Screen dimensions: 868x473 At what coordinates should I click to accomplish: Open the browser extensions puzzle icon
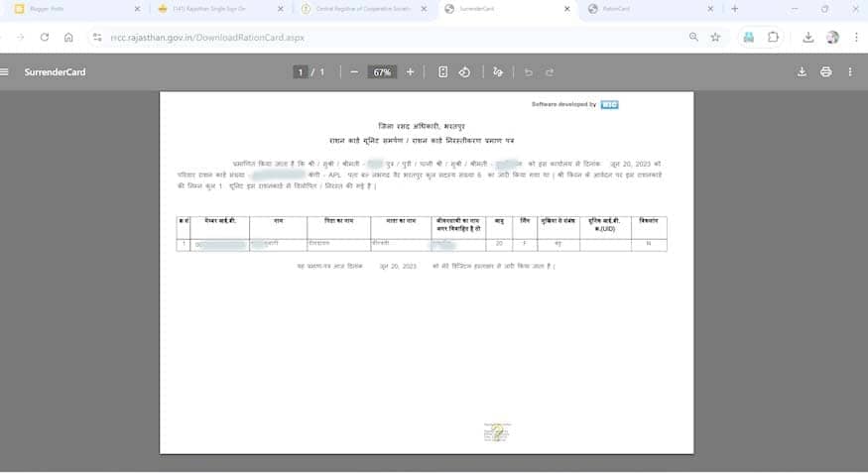pyautogui.click(x=774, y=37)
